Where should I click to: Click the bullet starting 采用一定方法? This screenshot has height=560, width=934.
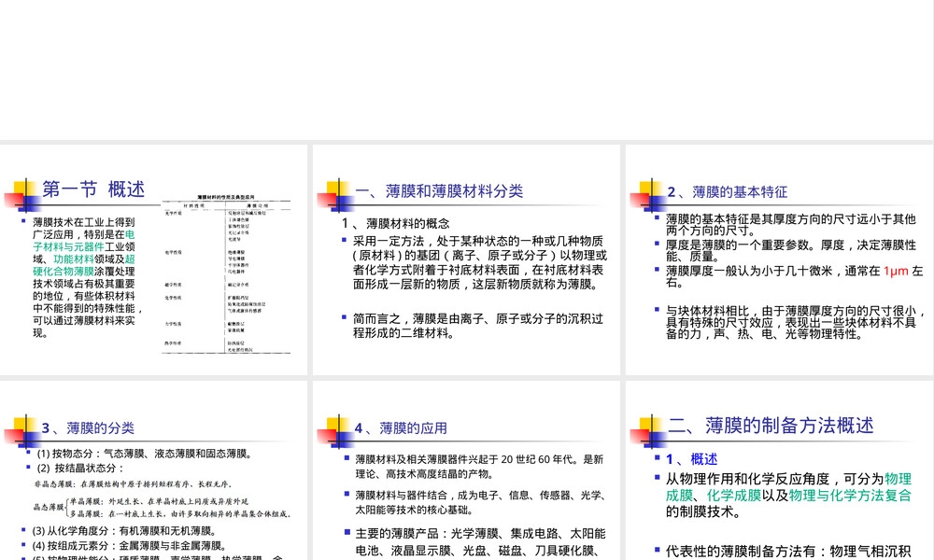coord(479,262)
